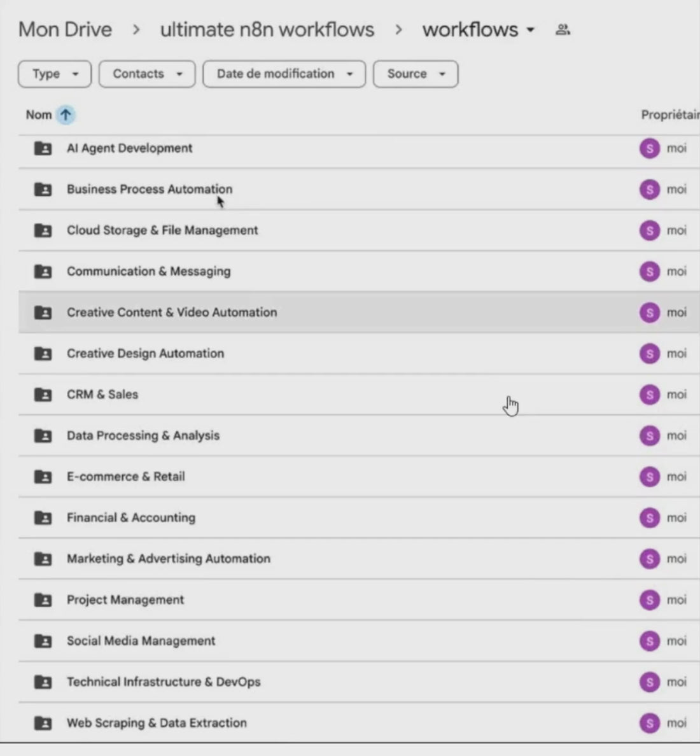Expand the Source filter dropdown
This screenshot has width=700, height=756.
pyautogui.click(x=416, y=74)
